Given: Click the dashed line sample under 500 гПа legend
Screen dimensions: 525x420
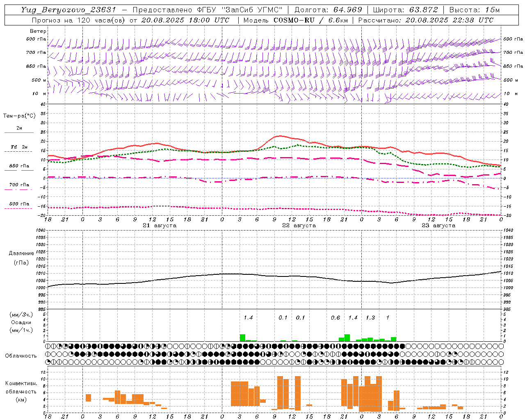Looking at the screenshot, I should pos(18,209).
